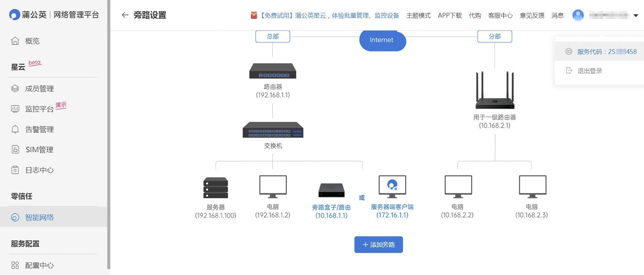Switch 主题模式 in the top bar
The width and height of the screenshot is (644, 275).
tap(418, 16)
